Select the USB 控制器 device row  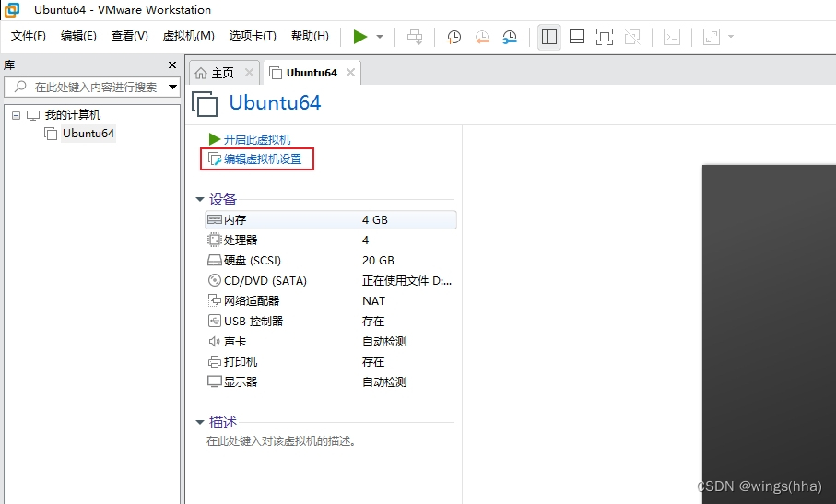click(x=331, y=322)
